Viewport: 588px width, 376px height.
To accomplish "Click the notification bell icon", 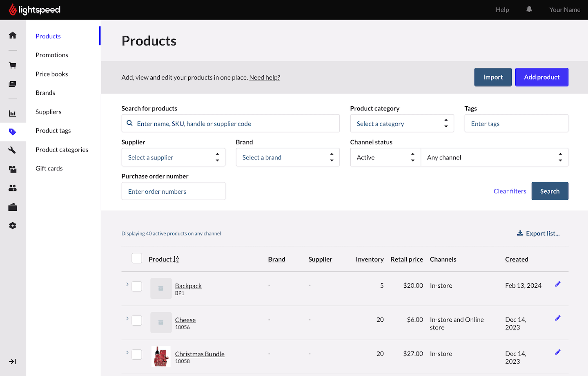I will pyautogui.click(x=529, y=9).
